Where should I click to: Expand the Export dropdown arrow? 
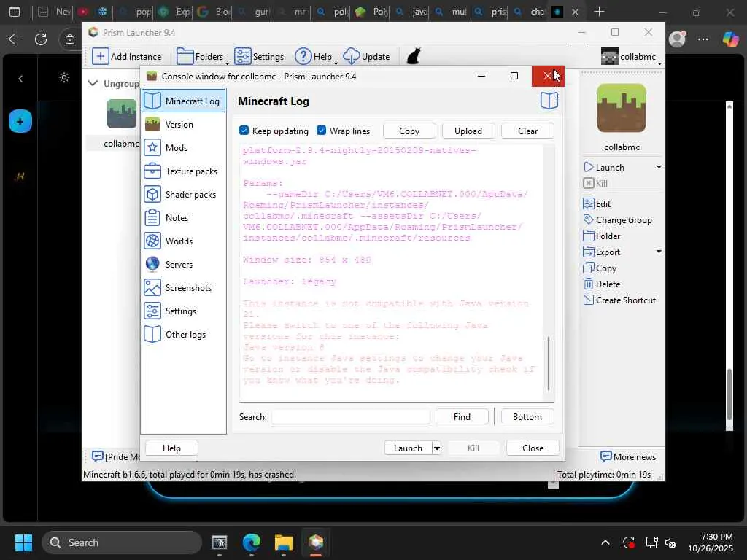tap(659, 252)
